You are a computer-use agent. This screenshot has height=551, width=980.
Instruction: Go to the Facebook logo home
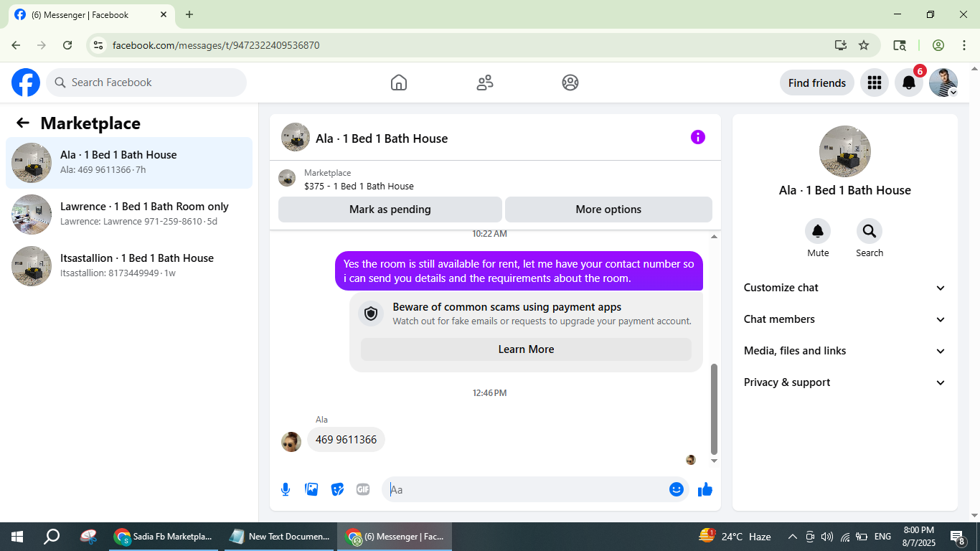(x=26, y=83)
